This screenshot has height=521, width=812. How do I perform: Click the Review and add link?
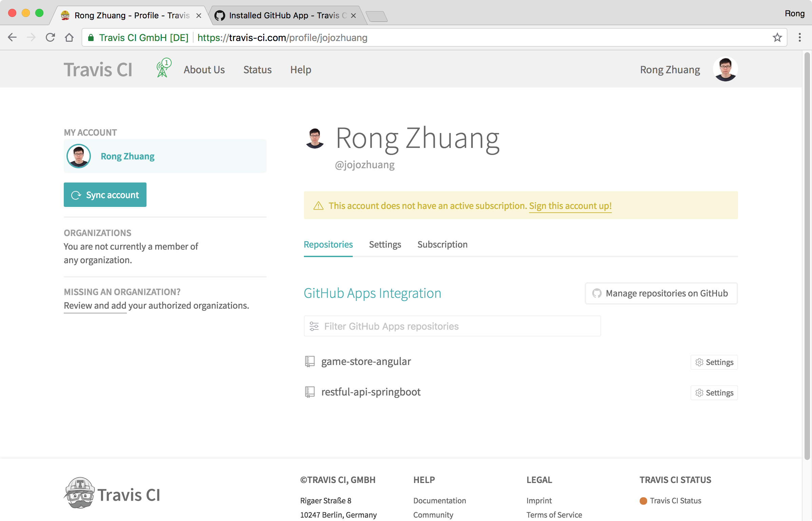[x=95, y=306]
